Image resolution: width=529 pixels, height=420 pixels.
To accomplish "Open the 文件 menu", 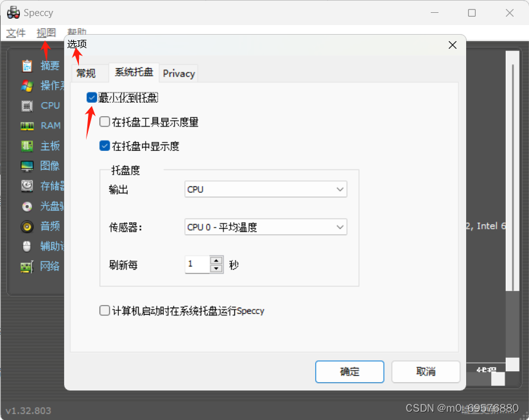I will coord(16,33).
